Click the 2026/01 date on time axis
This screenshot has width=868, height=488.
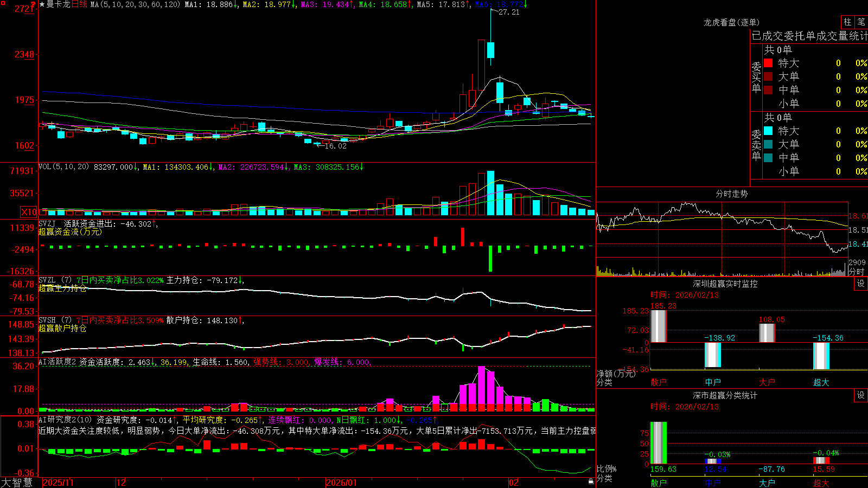[342, 483]
